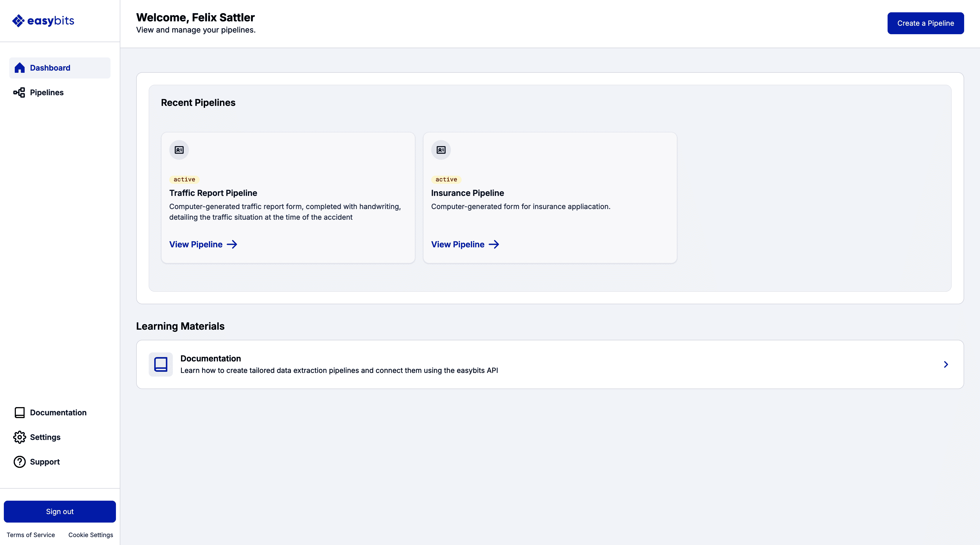Click arrow next to Traffic Report View Pipeline

(x=232, y=244)
